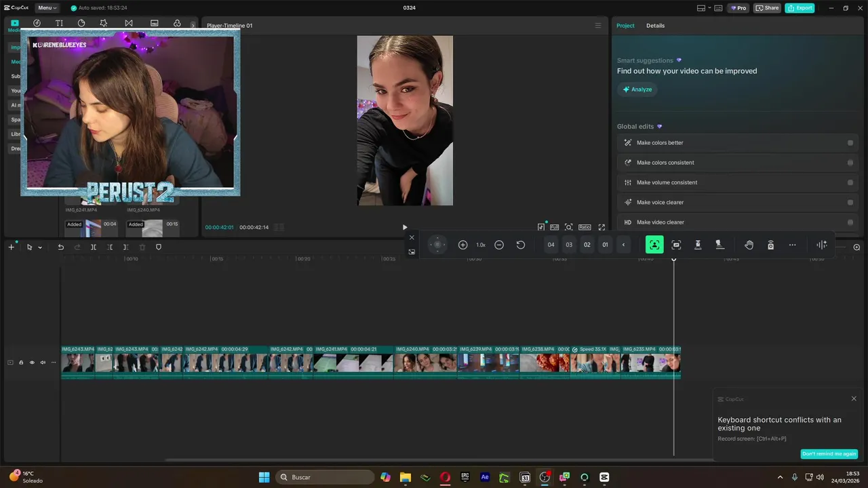Toggle Make colors consistent
The image size is (868, 488).
pos(850,163)
